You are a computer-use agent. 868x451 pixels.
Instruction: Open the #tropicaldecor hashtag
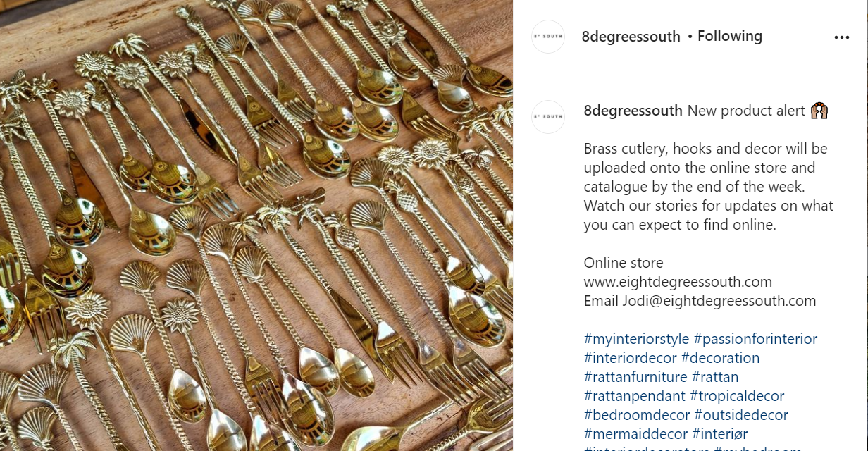(x=737, y=396)
